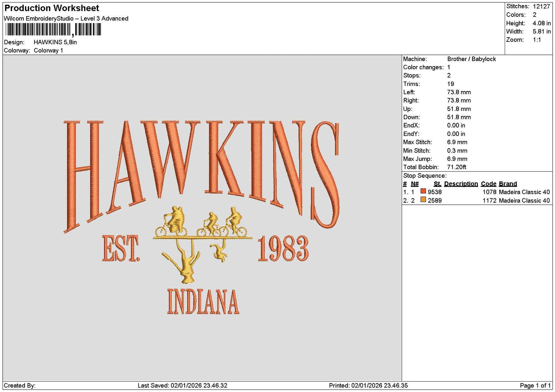The width and height of the screenshot is (555, 392).
Task: Click the Up value '51.8 mm'
Action: [459, 109]
